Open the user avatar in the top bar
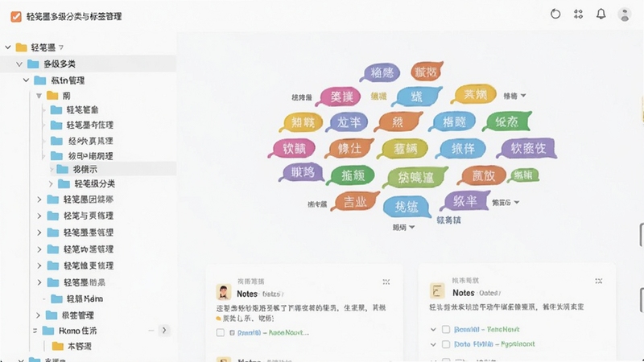The width and height of the screenshot is (644, 362). 625,14
